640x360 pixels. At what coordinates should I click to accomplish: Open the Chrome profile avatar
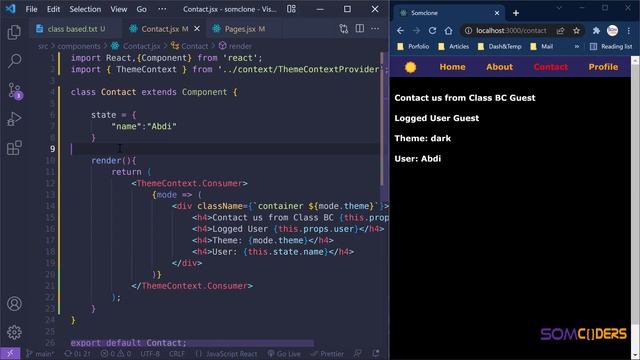(x=612, y=31)
